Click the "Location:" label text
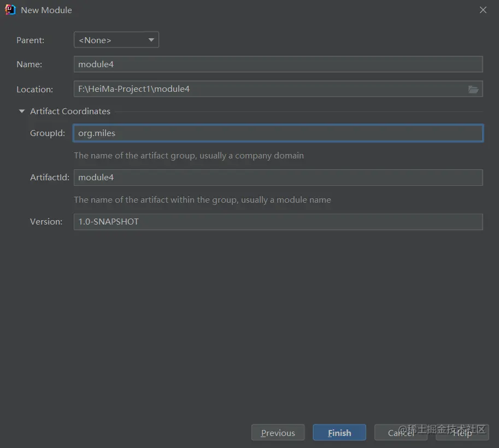Image resolution: width=499 pixels, height=448 pixels. click(35, 90)
